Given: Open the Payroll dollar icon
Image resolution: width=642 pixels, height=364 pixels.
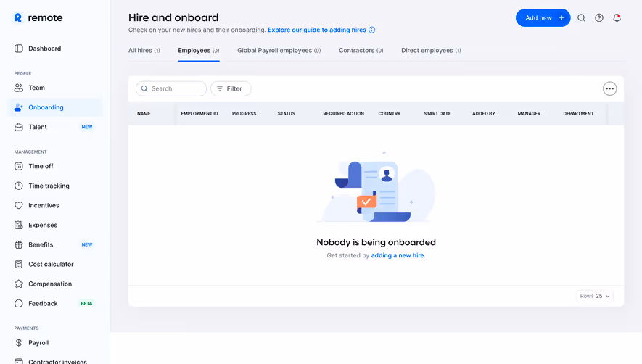Looking at the screenshot, I should coord(19,343).
